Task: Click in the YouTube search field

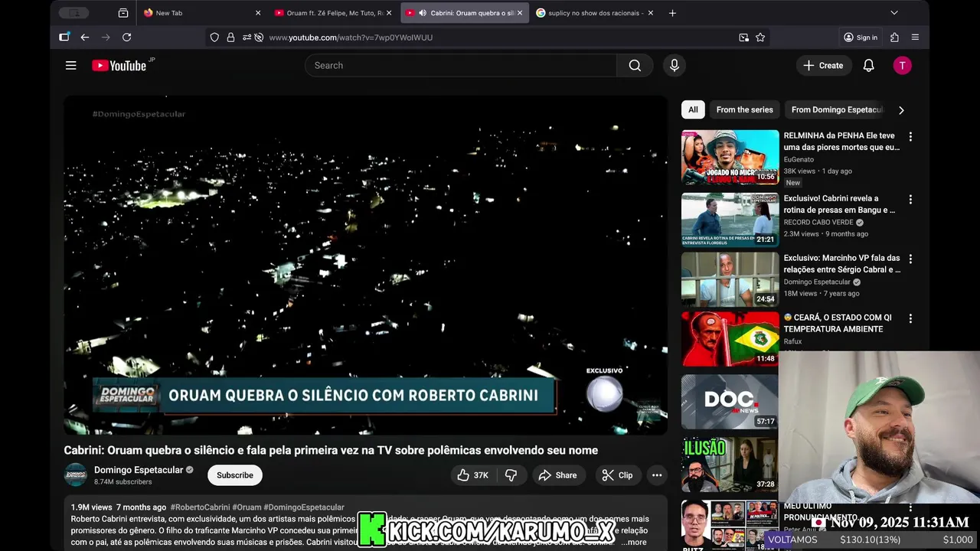Action: [x=461, y=66]
